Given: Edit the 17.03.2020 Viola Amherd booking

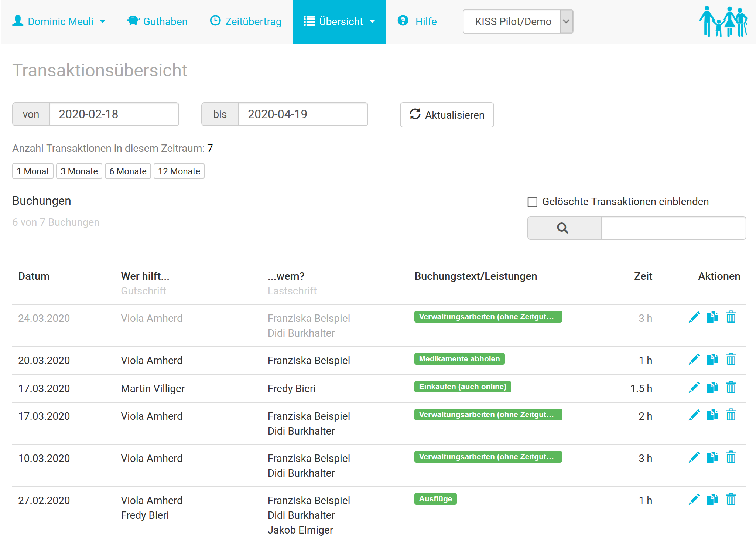Looking at the screenshot, I should click(694, 415).
